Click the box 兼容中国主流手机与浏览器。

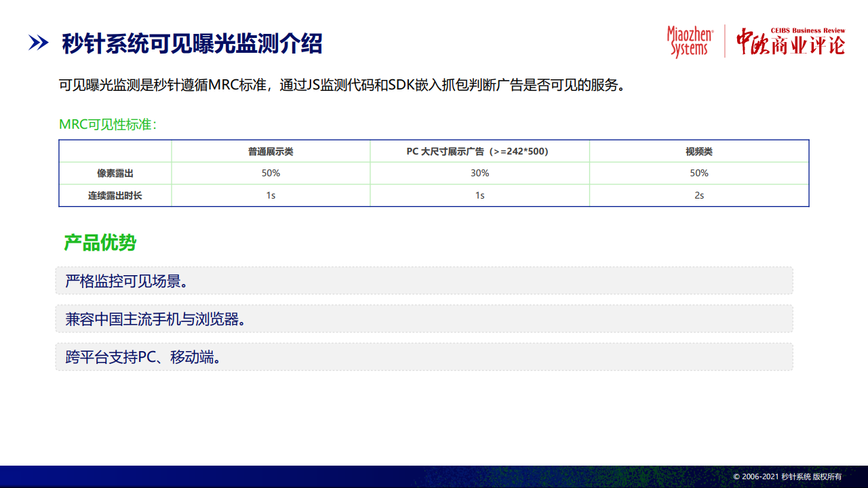[424, 319]
